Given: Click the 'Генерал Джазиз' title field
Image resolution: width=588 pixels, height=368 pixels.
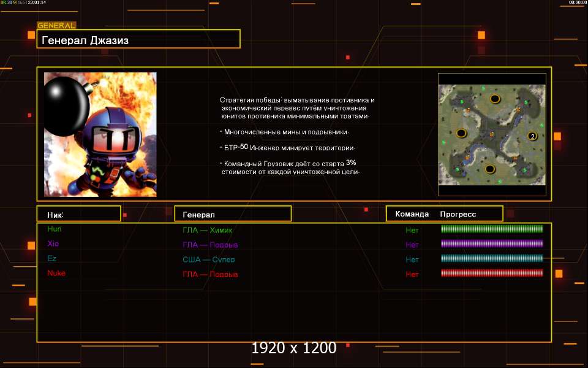Looking at the screenshot, I should (138, 39).
